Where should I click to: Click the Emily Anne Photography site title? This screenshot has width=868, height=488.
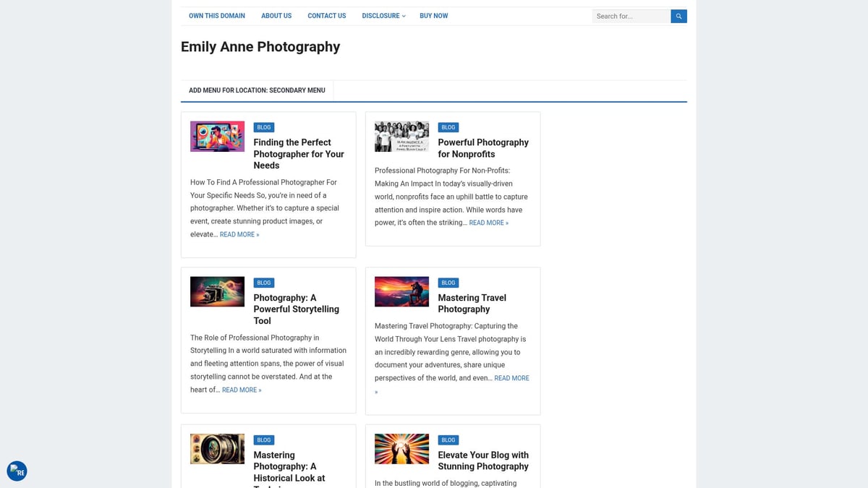pos(260,47)
